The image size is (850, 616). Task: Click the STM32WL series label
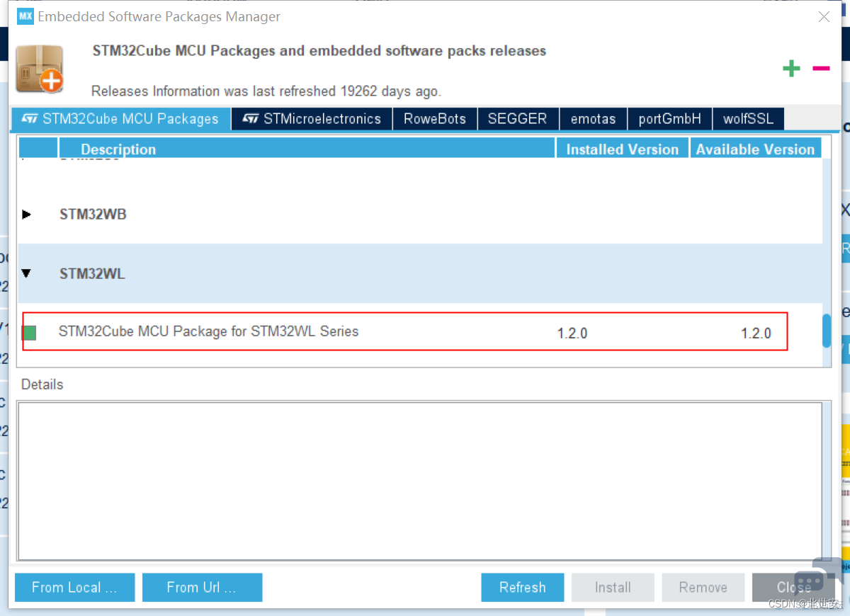coord(92,273)
